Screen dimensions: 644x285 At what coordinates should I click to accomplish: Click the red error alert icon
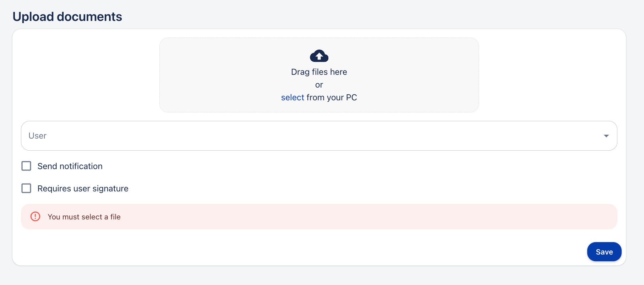35,217
